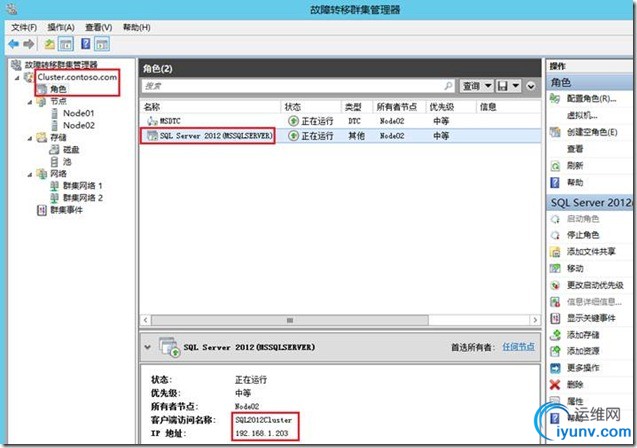Select the MSDTC role row
The image size is (637, 448).
pyautogui.click(x=340, y=121)
